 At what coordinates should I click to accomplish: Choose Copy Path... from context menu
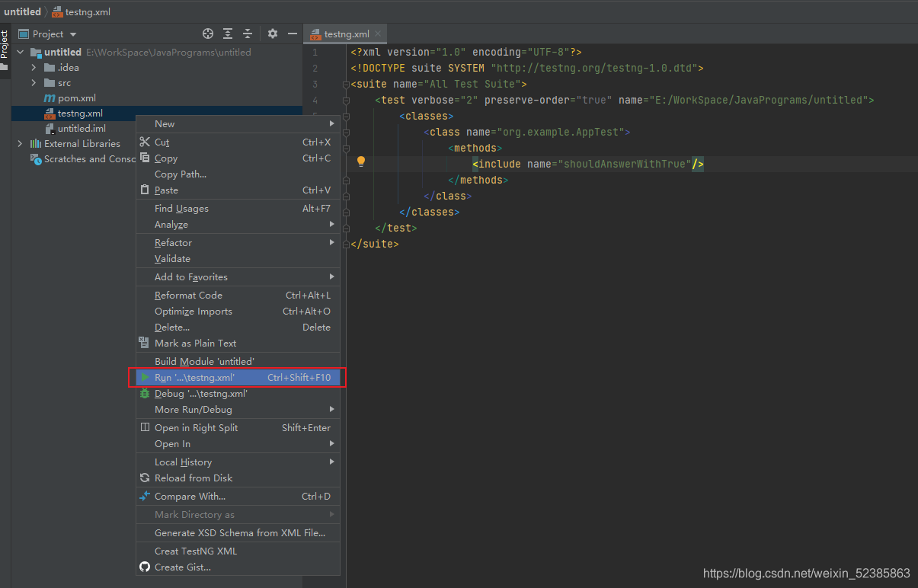[x=237, y=174]
